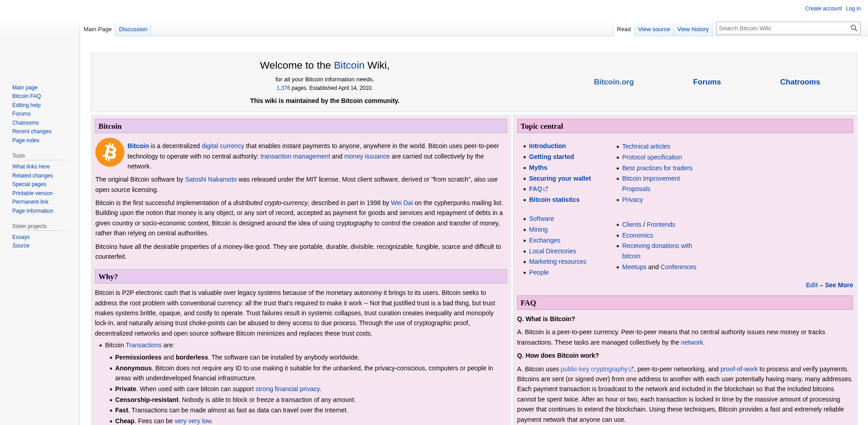Open the Chatrooms header link
This screenshot has height=425, width=868.
(x=800, y=82)
